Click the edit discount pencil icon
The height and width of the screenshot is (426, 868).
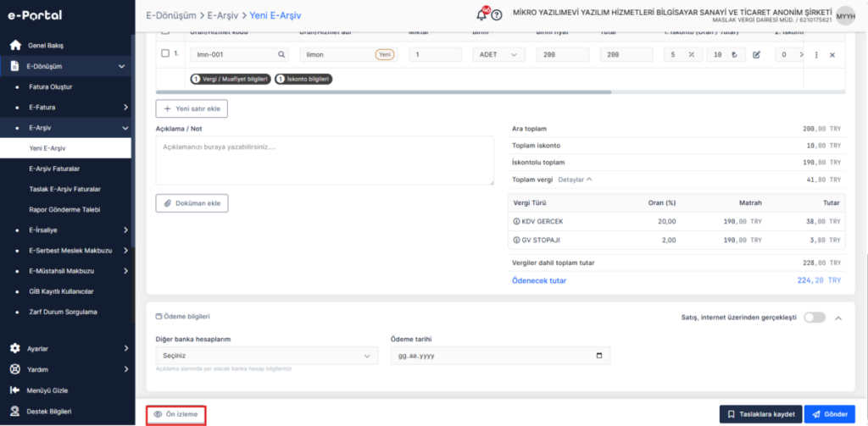(756, 55)
